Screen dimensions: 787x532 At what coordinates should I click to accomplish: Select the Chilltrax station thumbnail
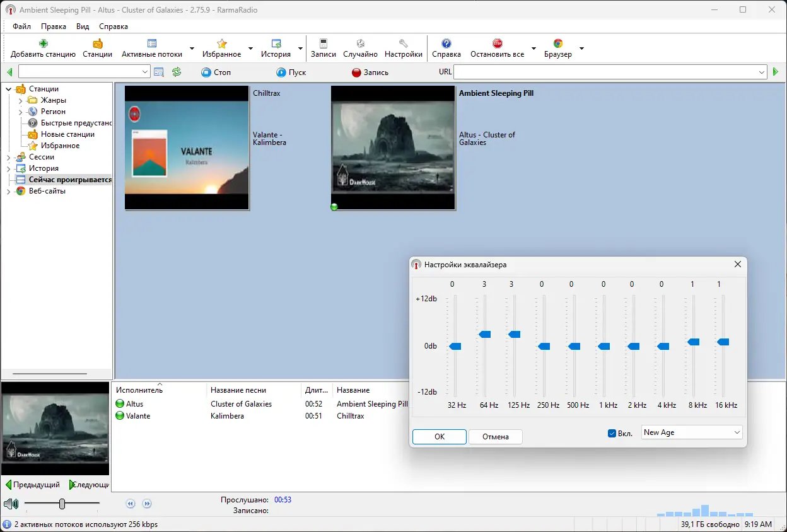coord(187,147)
